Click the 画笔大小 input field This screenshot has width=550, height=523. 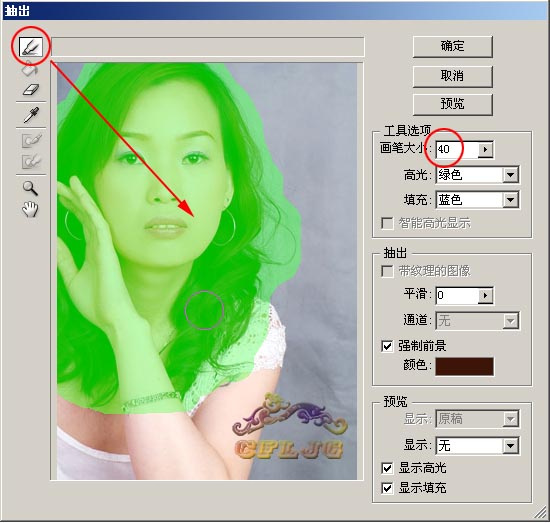point(457,149)
